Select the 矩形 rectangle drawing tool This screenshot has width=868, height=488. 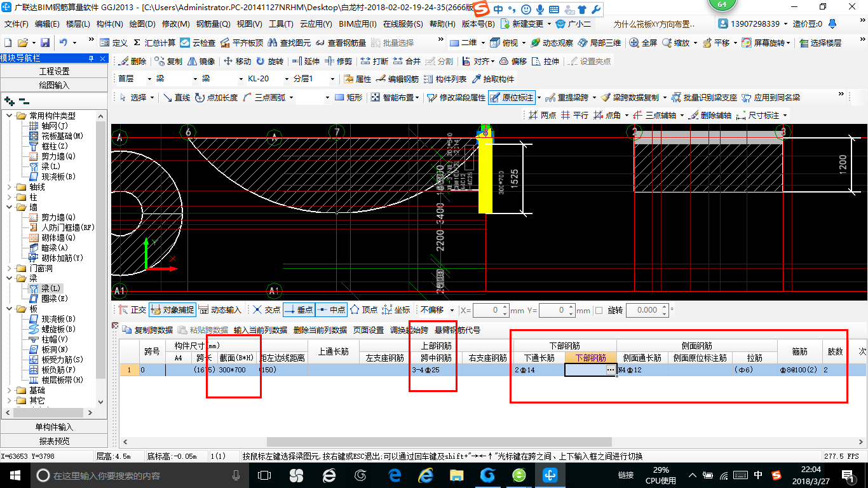pos(348,98)
